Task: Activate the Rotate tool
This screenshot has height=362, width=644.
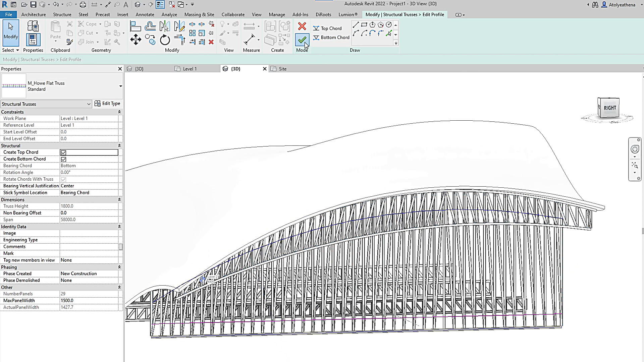Action: (x=165, y=40)
